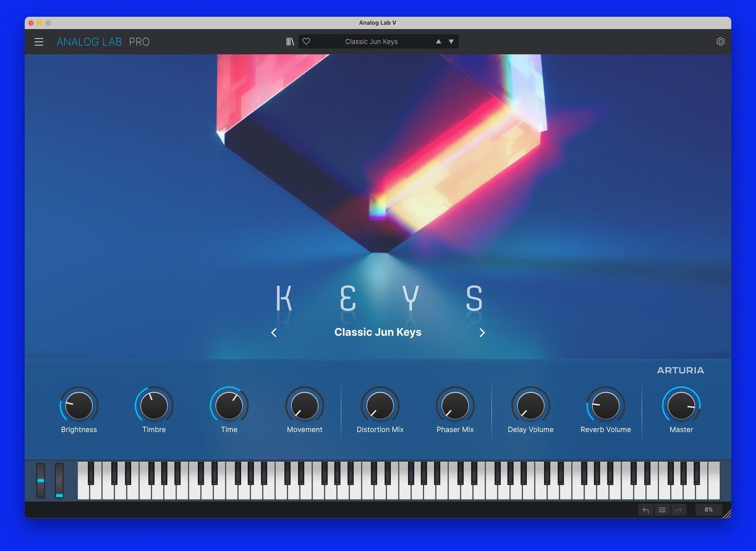The height and width of the screenshot is (551, 756).
Task: Open the settings gear panel
Action: tap(720, 41)
